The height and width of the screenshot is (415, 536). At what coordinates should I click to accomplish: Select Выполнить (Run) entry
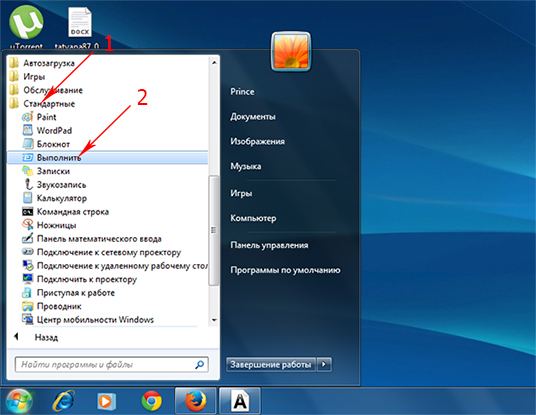click(x=107, y=158)
